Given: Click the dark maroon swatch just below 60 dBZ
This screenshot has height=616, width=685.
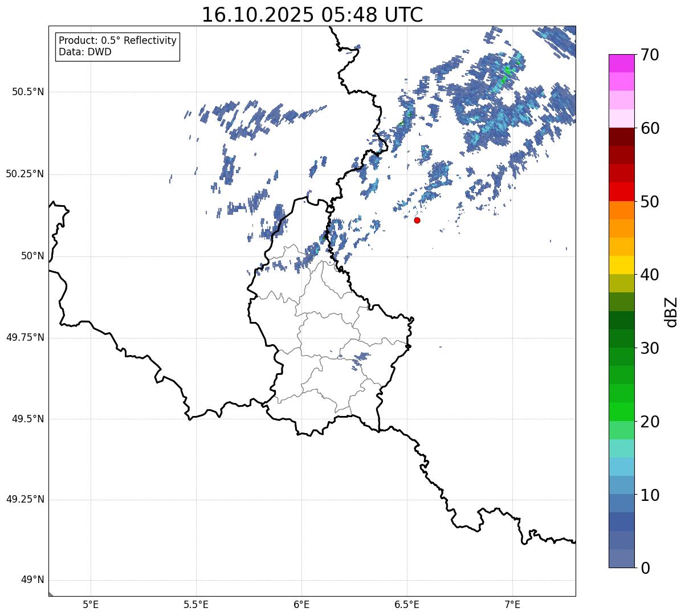Looking at the screenshot, I should (x=622, y=137).
